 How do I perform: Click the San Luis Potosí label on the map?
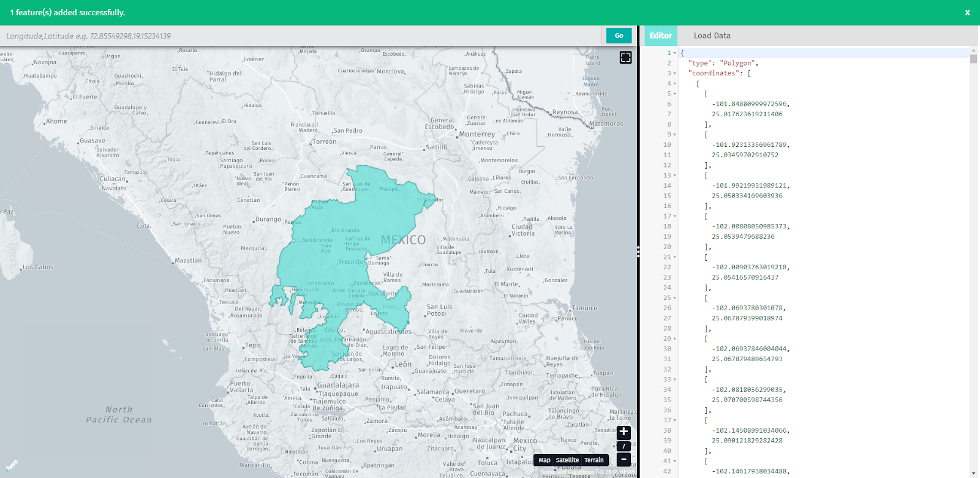point(439,310)
